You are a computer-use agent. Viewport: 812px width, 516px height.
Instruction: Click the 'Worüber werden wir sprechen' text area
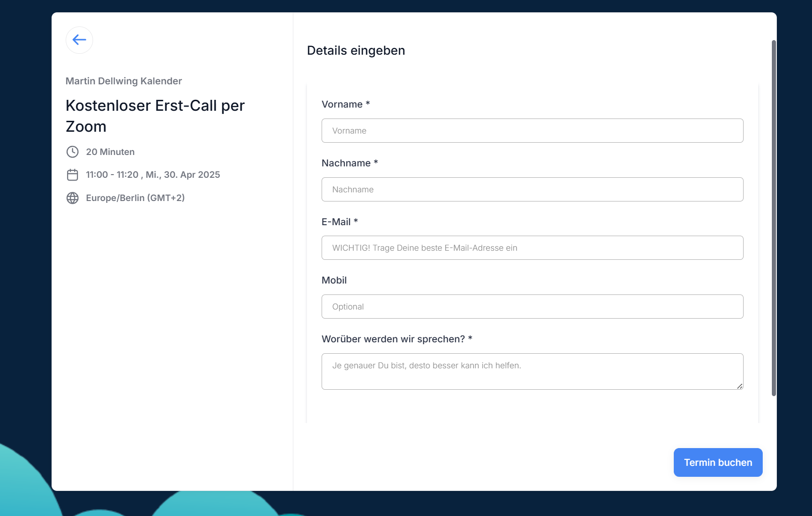click(x=532, y=372)
